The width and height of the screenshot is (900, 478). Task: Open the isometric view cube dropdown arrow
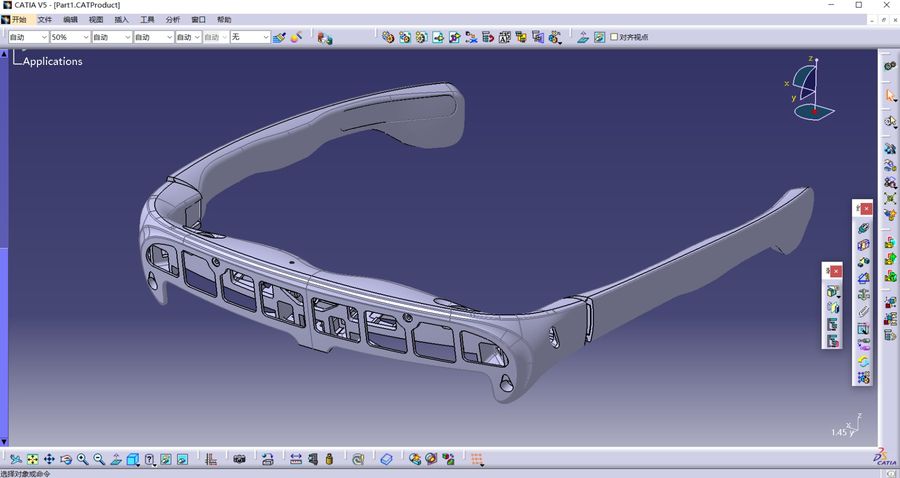(x=138, y=464)
